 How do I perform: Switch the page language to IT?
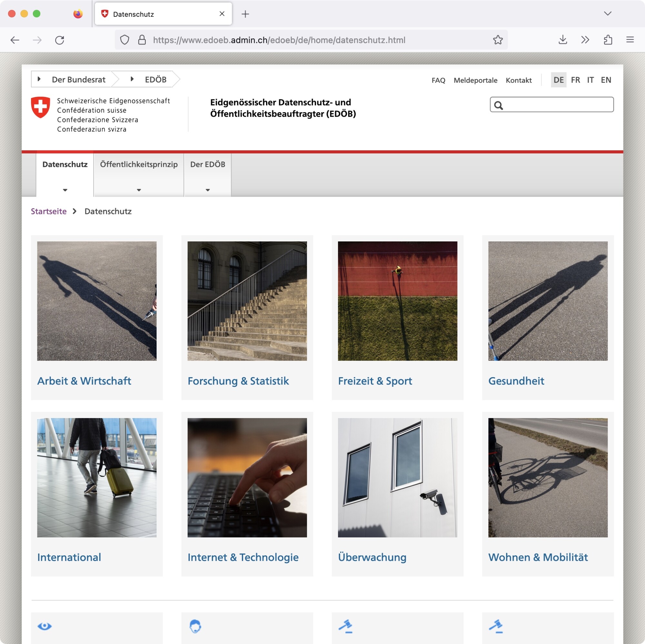click(590, 80)
